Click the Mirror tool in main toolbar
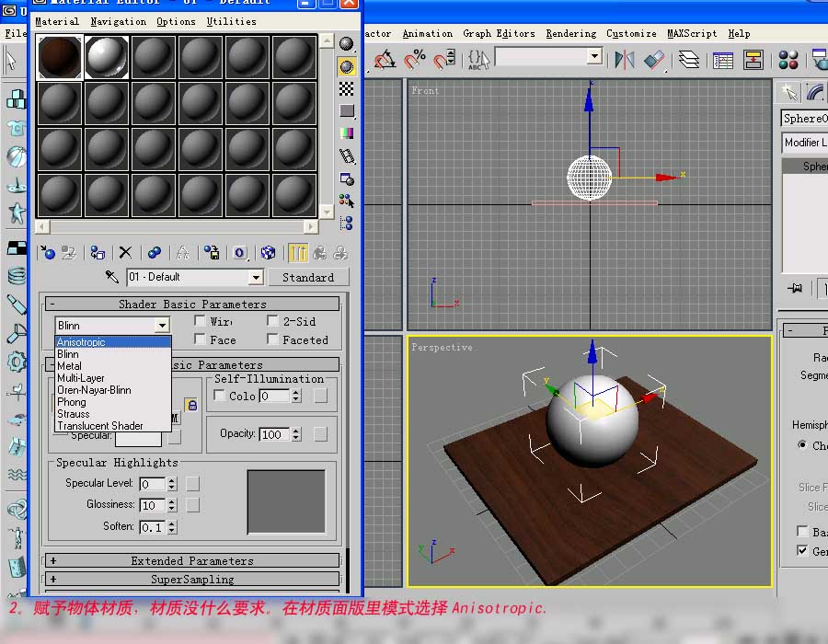The height and width of the screenshot is (644, 828). (x=625, y=60)
